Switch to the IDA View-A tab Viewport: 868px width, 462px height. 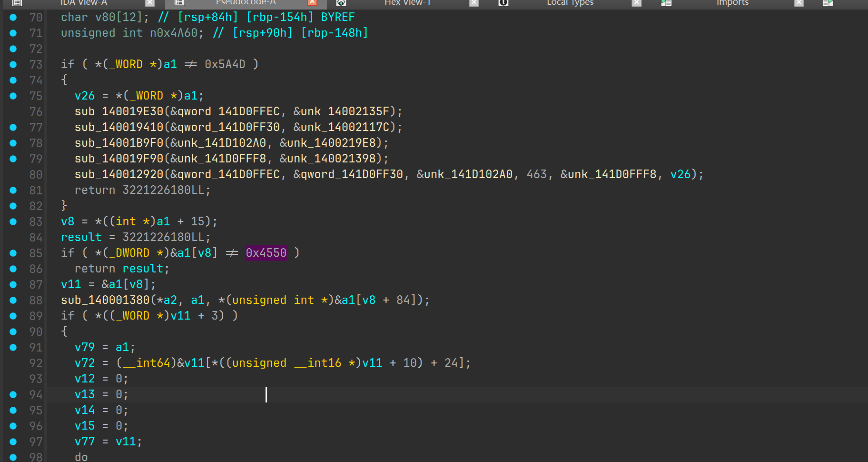84,2
